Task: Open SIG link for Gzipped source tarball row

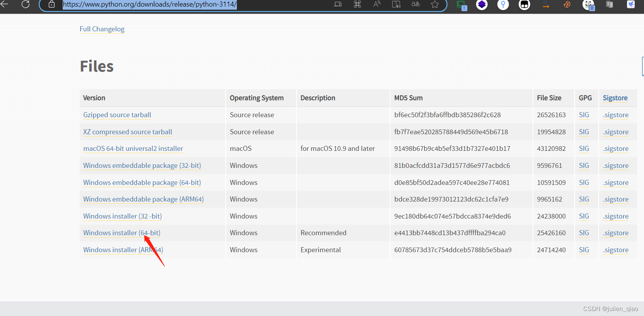Action: point(584,115)
